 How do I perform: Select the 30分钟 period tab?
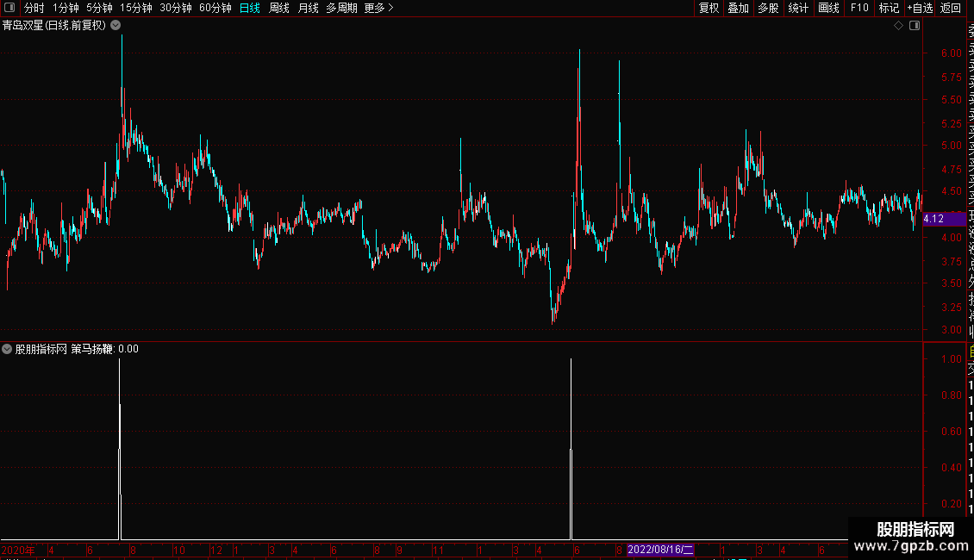[x=175, y=8]
